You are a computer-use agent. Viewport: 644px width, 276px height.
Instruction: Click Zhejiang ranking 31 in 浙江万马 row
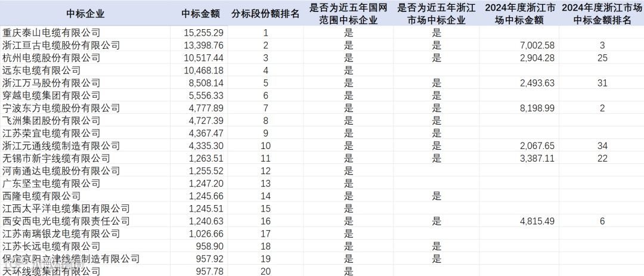602,83
